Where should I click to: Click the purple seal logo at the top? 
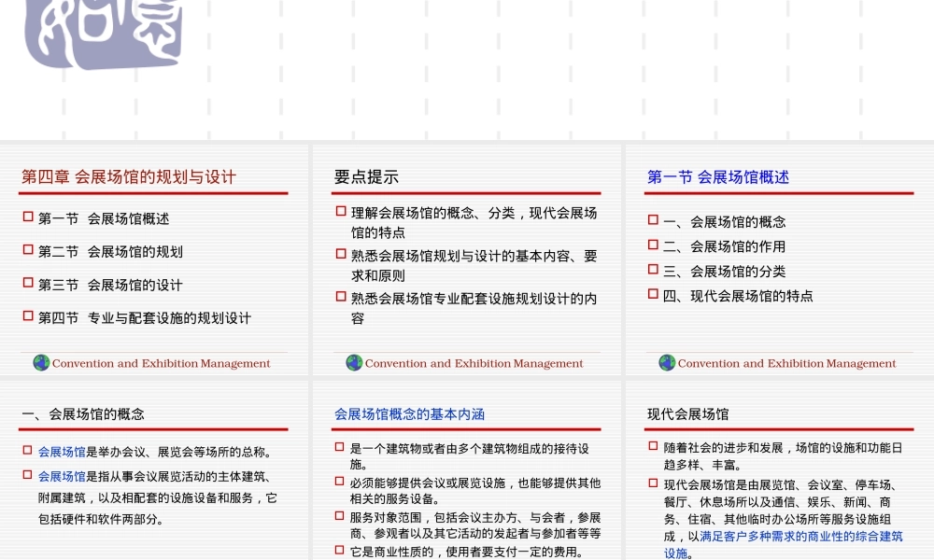click(104, 33)
